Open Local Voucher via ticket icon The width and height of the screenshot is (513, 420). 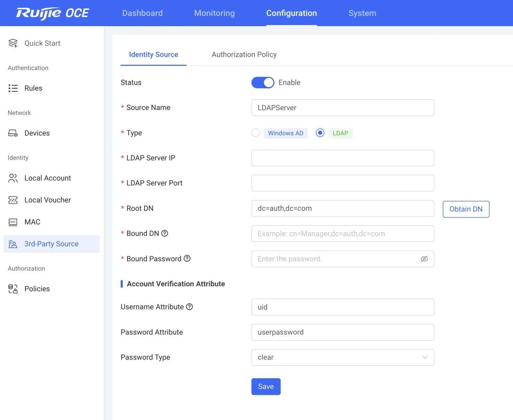pos(13,200)
